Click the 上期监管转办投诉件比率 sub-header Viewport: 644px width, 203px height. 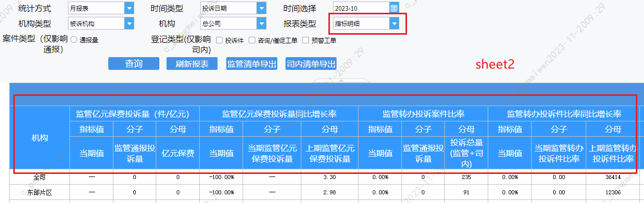pos(612,153)
